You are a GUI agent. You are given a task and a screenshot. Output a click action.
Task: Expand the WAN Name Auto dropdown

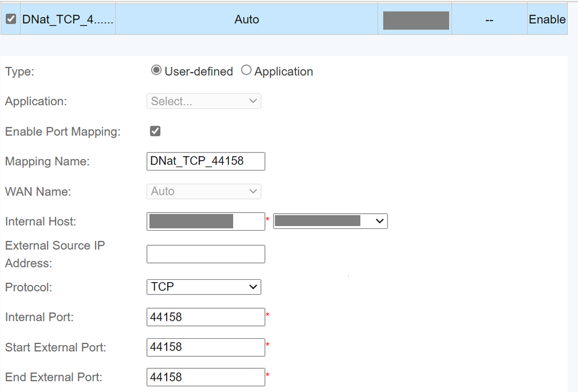[204, 191]
